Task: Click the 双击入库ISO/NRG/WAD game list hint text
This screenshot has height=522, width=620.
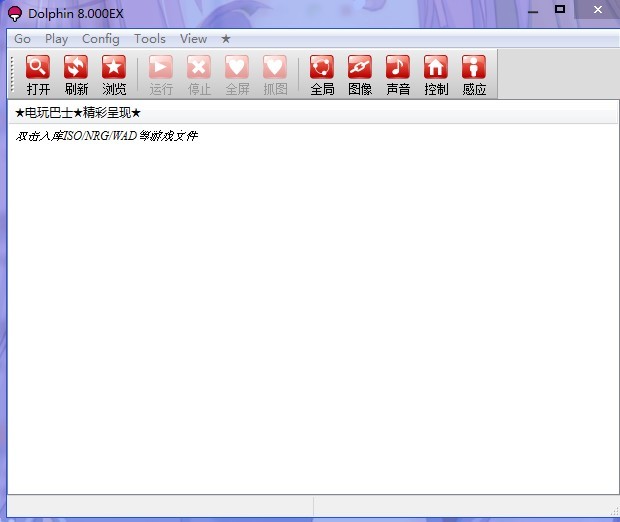Action: (106, 136)
